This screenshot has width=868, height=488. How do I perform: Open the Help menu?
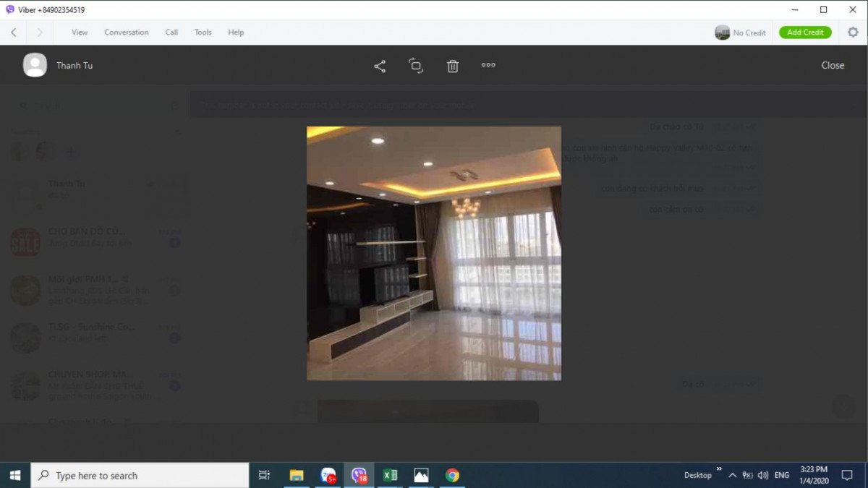pyautogui.click(x=236, y=33)
